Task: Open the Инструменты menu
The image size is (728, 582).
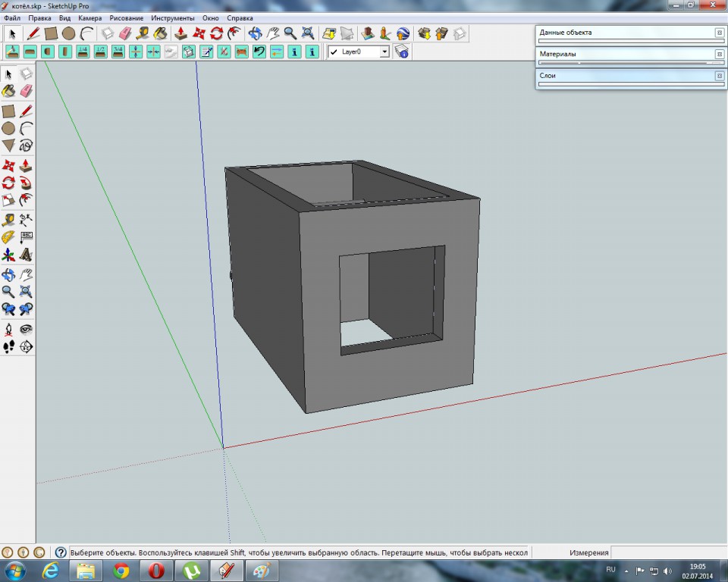Action: pos(172,17)
